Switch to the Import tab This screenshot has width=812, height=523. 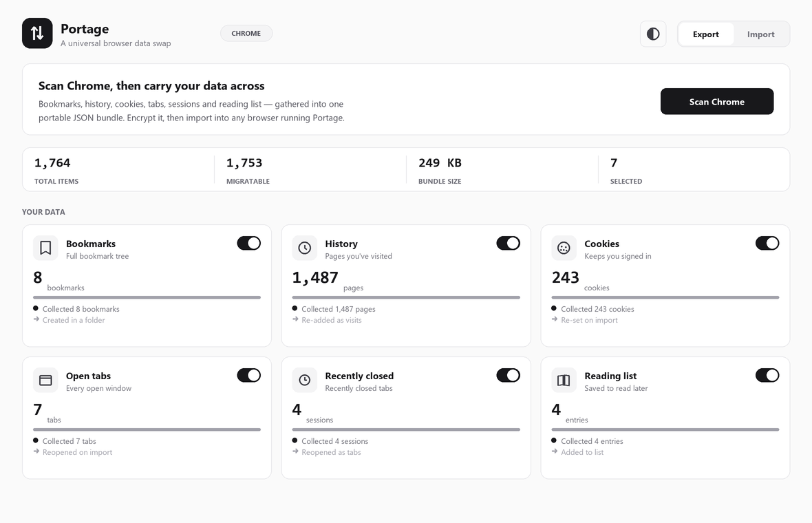coord(760,34)
